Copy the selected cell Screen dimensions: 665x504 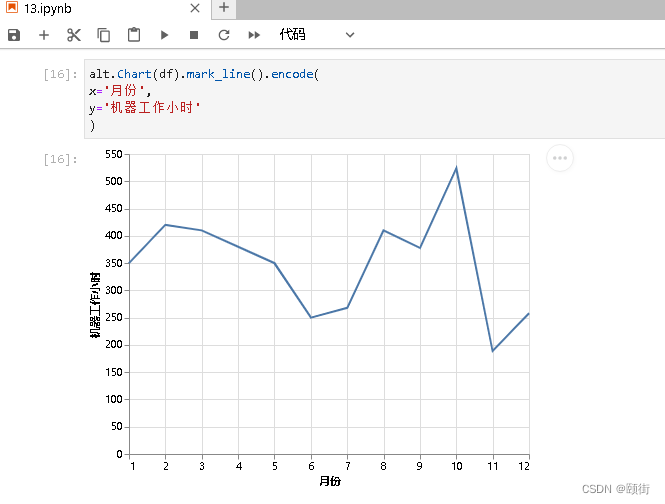tap(104, 35)
